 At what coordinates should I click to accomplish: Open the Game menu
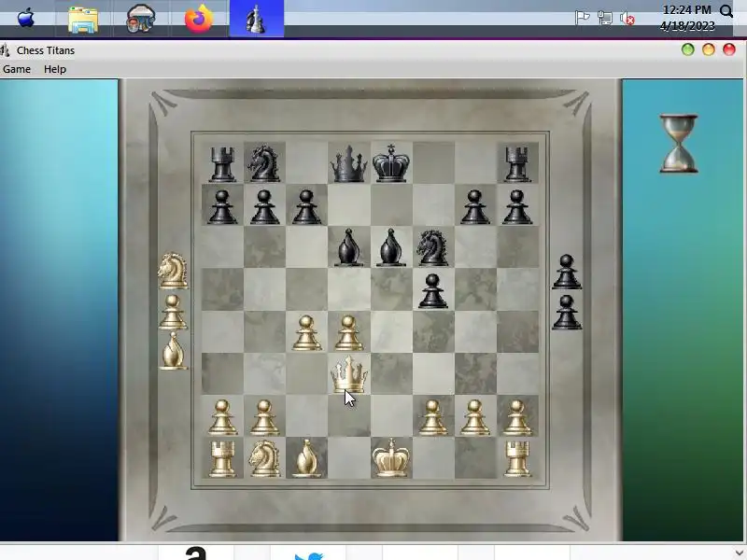[x=17, y=69]
